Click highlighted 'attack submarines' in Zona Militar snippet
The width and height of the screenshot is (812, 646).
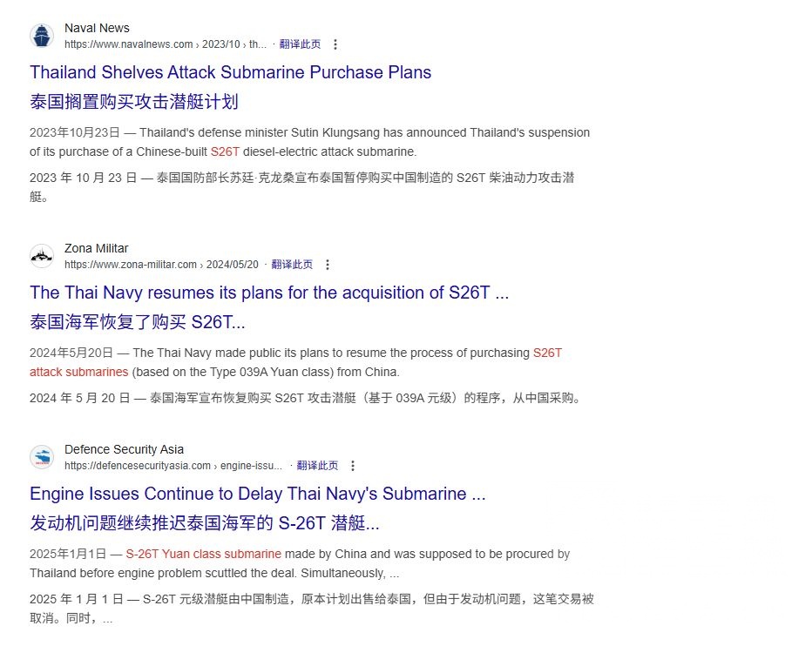point(78,372)
